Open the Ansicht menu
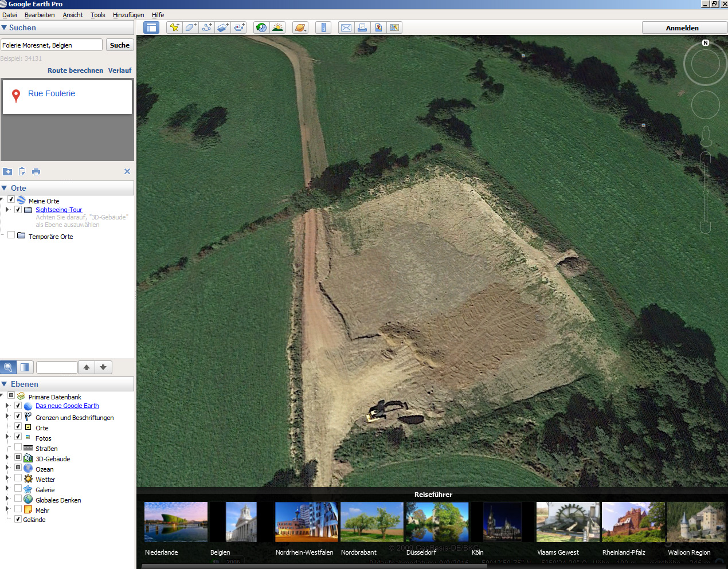This screenshot has height=569, width=728. [73, 15]
